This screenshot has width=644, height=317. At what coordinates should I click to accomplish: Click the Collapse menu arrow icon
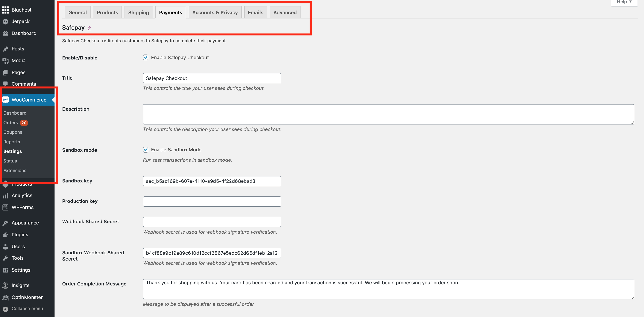(x=5, y=309)
